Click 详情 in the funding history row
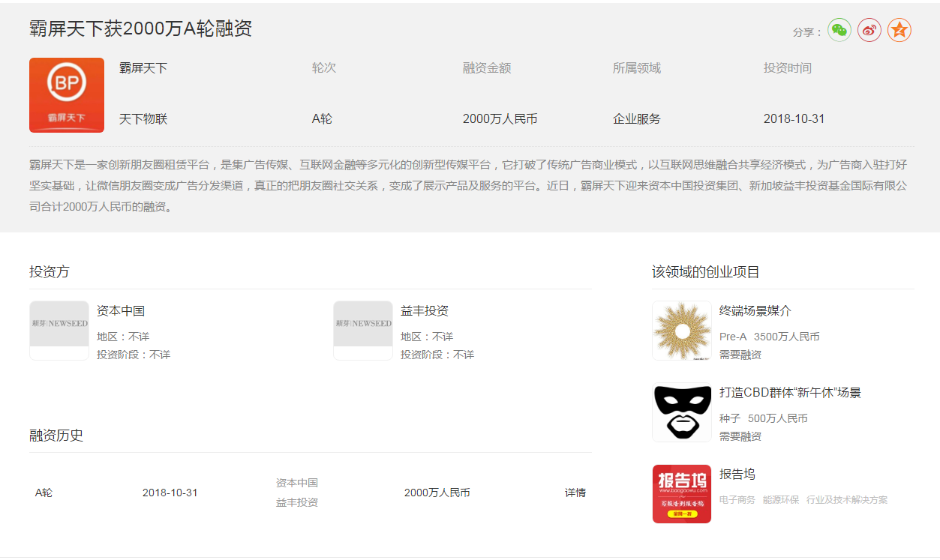Screen dimensions: 940x560 coord(575,493)
